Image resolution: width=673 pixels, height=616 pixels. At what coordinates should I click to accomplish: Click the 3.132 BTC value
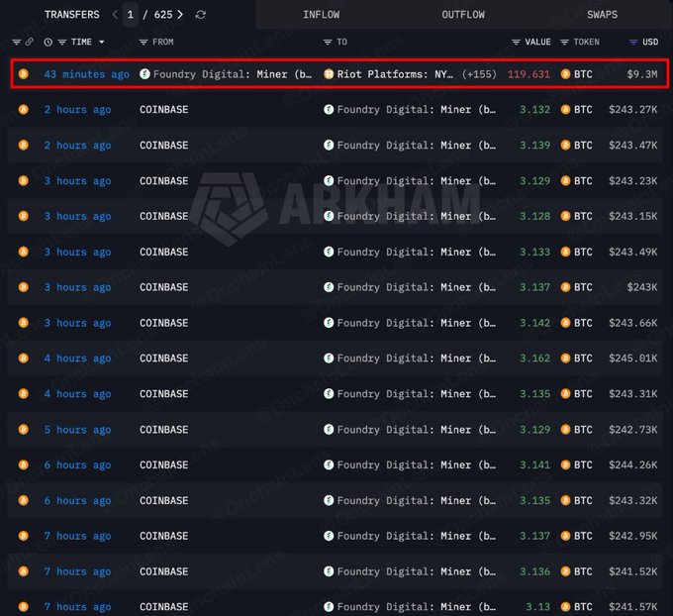click(x=534, y=110)
